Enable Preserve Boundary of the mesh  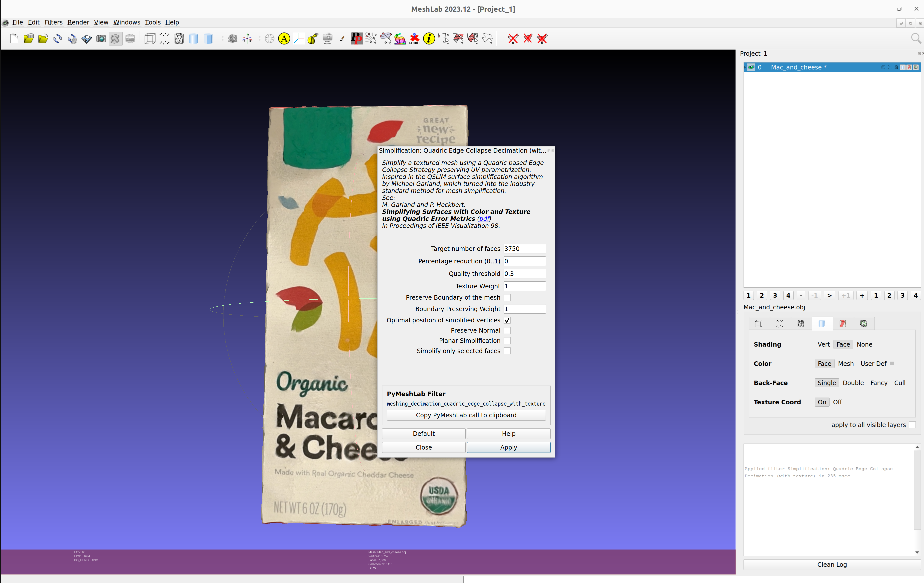click(507, 297)
